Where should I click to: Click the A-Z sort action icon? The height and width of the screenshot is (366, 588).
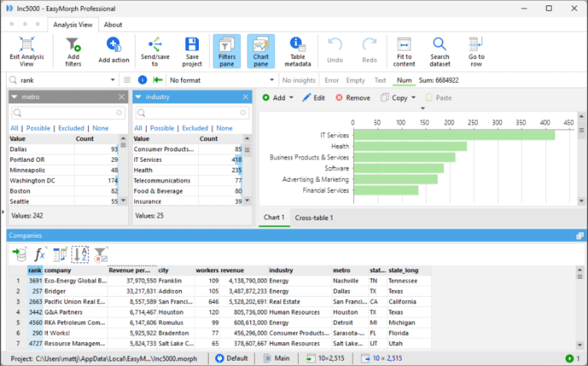[80, 254]
